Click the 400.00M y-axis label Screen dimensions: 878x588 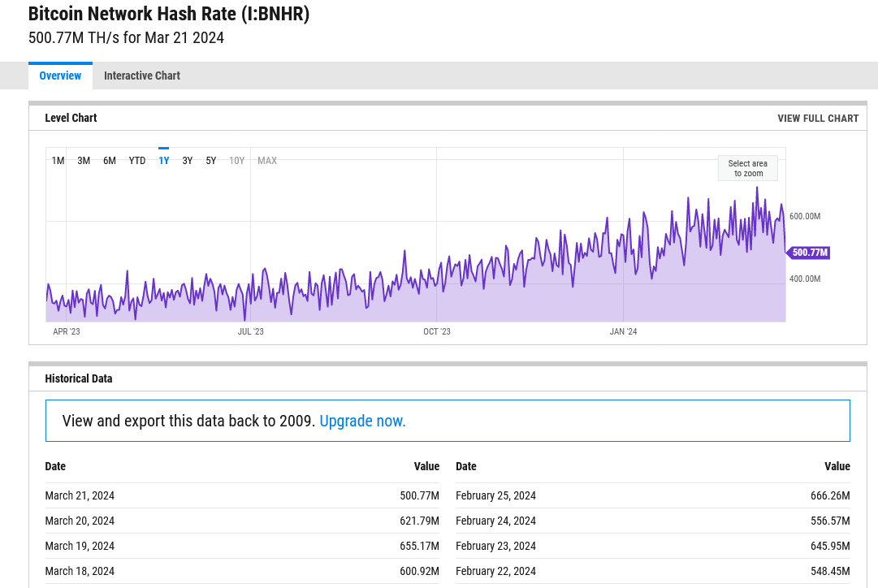pos(805,279)
